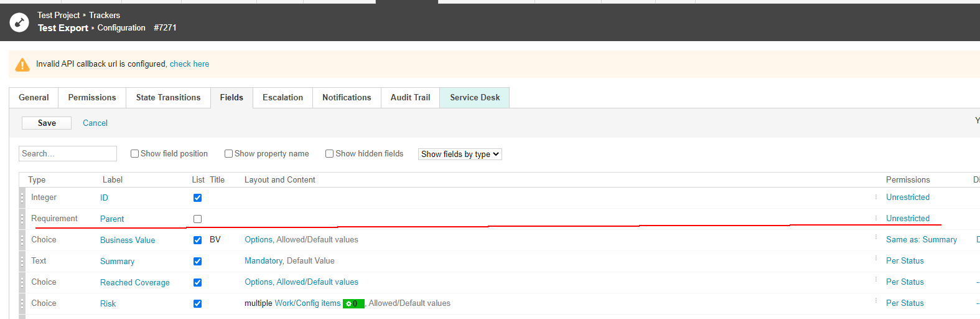Click the green gear badge in Risk row
This screenshot has height=319, width=980.
click(x=353, y=304)
